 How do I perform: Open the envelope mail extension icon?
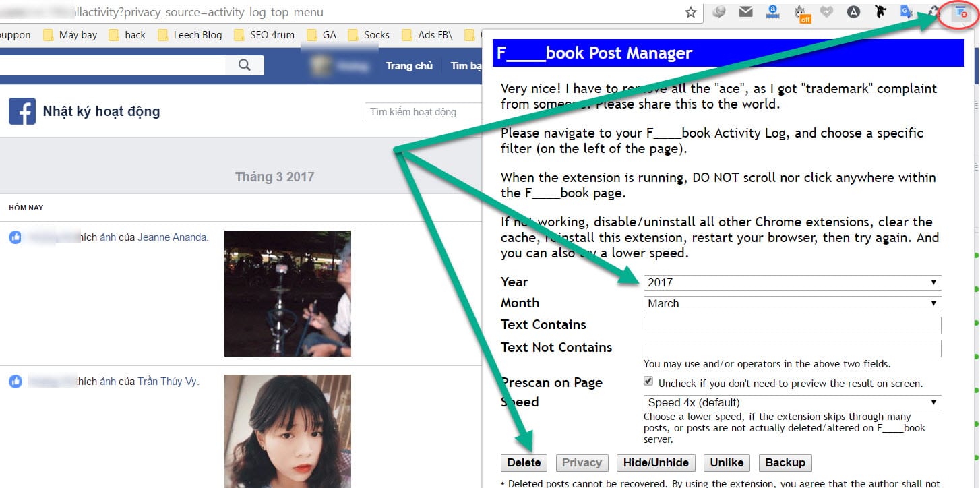(x=745, y=11)
